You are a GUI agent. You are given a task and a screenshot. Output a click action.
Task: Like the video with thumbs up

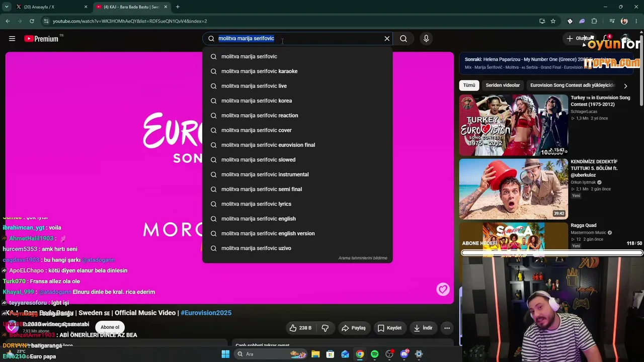pos(300,328)
